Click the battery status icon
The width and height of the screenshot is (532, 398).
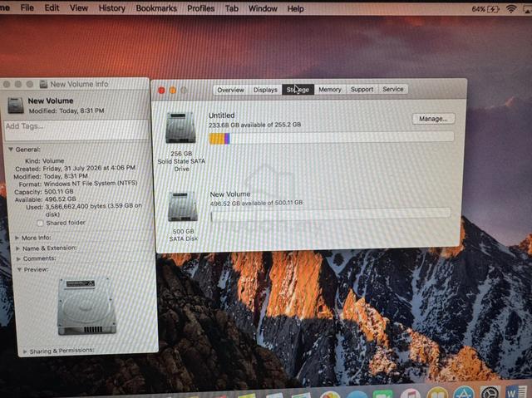click(493, 9)
